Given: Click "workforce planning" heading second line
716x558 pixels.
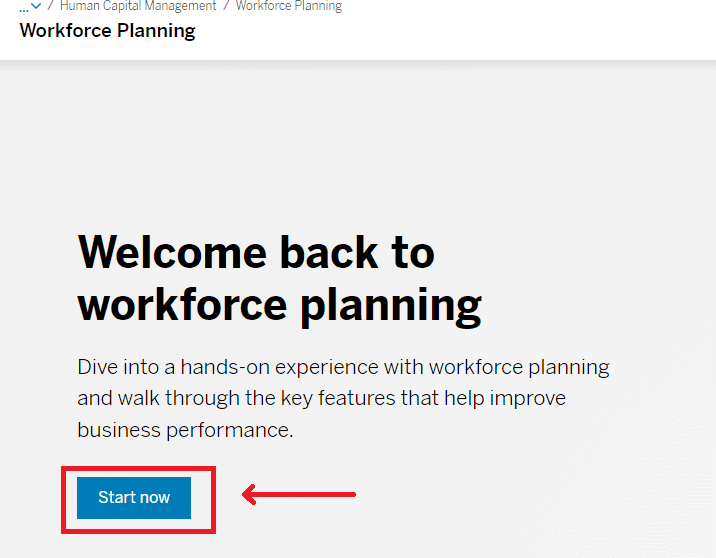Looking at the screenshot, I should point(279,303).
